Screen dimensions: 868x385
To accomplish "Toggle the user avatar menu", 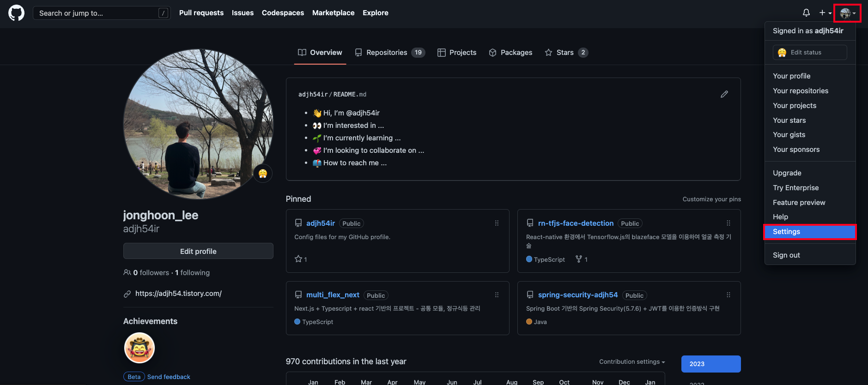I will click(x=848, y=13).
